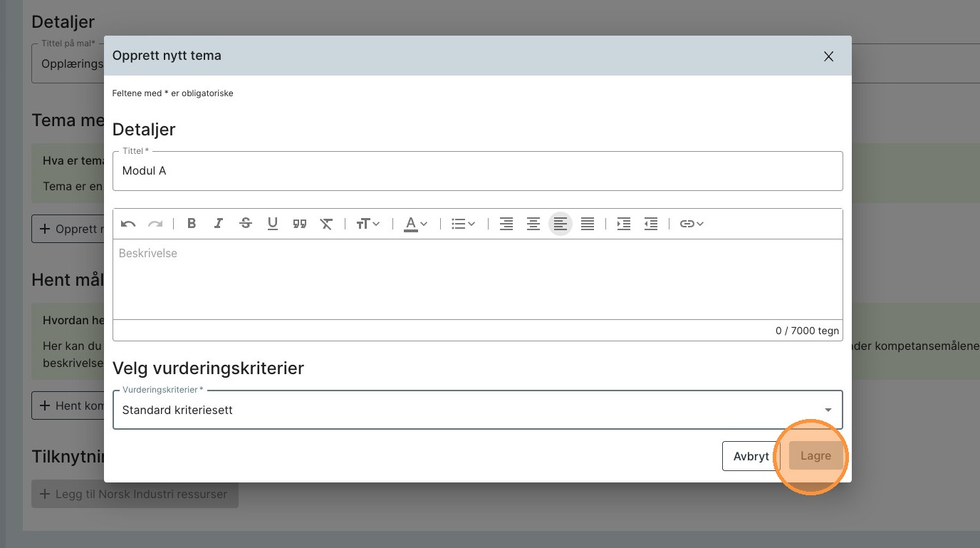Increase paragraph indent
Screen dimensions: 980x548
pos(624,224)
